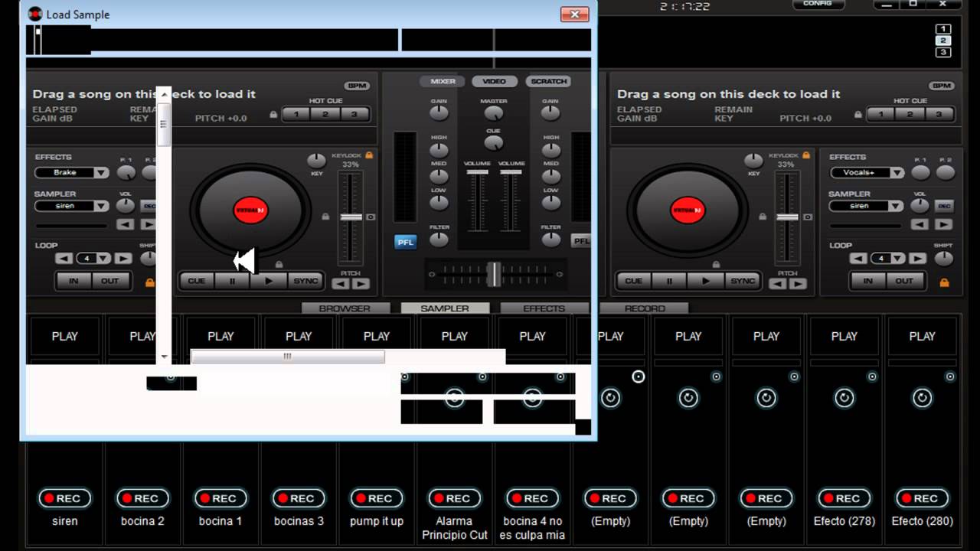
Task: Toggle REC on the pump it up sample
Action: (376, 498)
